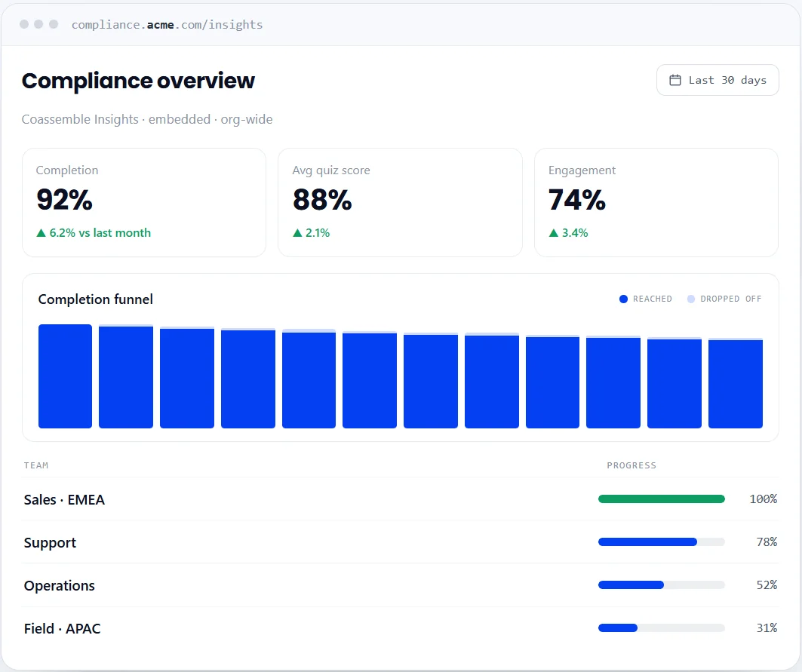The height and width of the screenshot is (672, 802).
Task: Click the Coassemble Insights subtitle text
Action: [x=147, y=119]
